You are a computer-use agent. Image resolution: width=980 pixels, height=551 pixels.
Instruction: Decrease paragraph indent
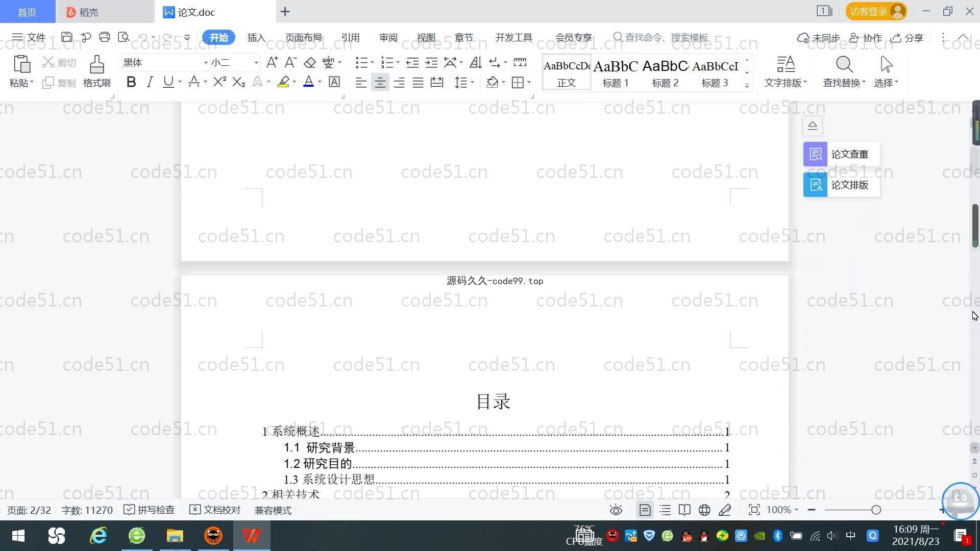click(412, 62)
